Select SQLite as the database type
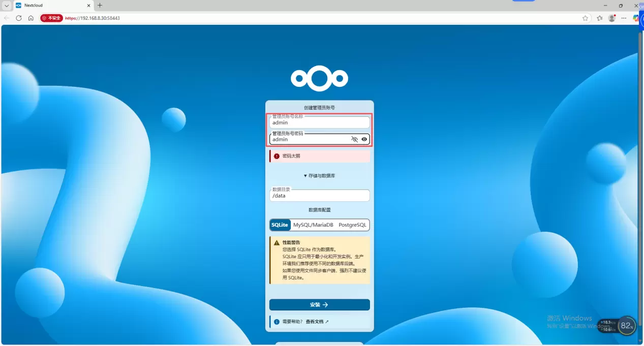Image resolution: width=644 pixels, height=346 pixels. pyautogui.click(x=280, y=225)
